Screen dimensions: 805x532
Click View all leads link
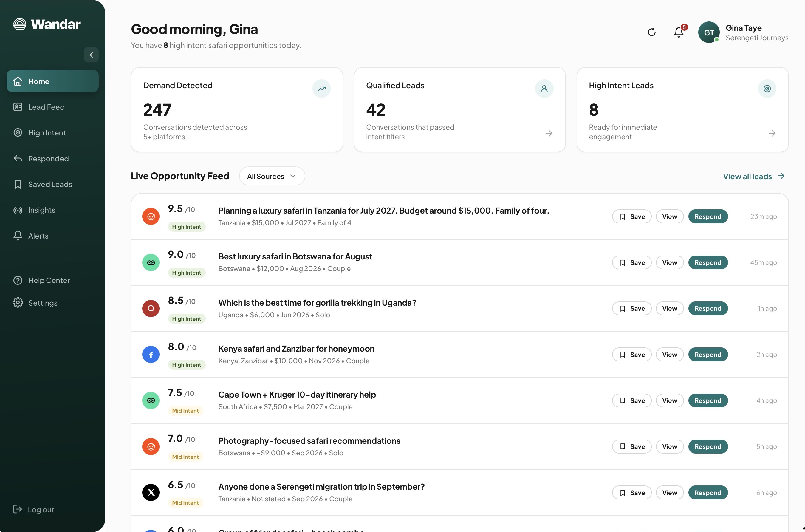point(754,176)
